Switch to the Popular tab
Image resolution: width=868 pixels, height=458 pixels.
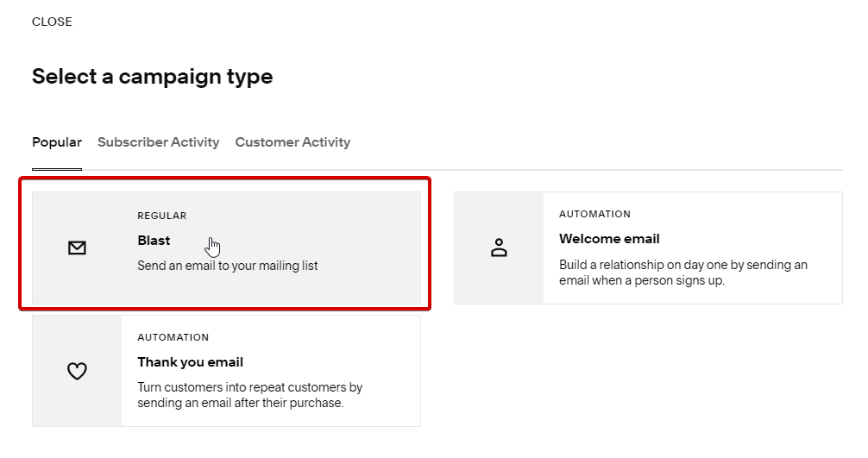point(57,142)
